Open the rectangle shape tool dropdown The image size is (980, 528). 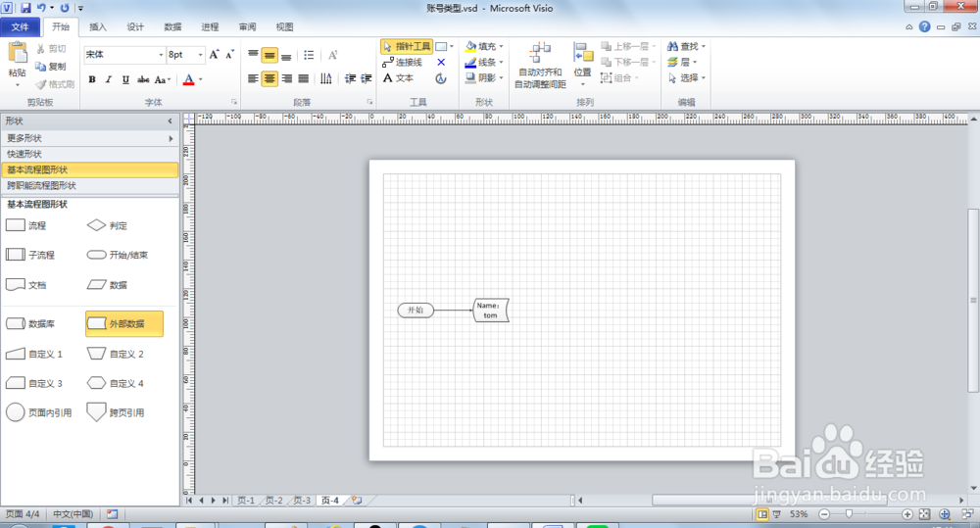coord(451,46)
